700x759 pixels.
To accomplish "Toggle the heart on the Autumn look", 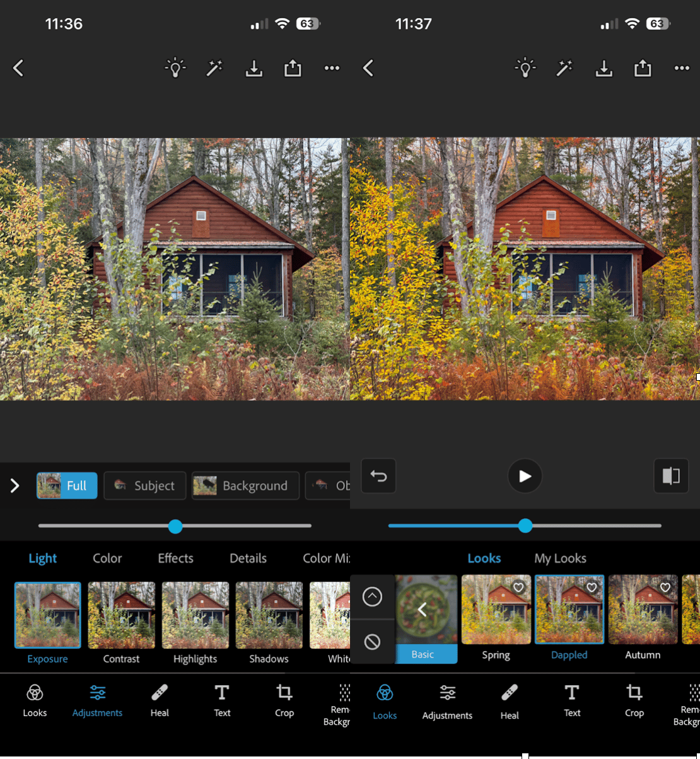I will tap(665, 588).
